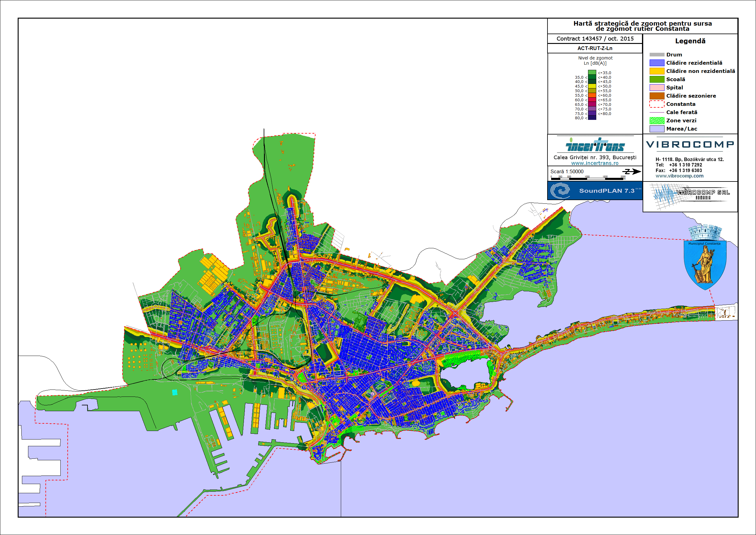The height and width of the screenshot is (535, 756).
Task: Open the www.vibrocomp.com link
Action: click(679, 176)
